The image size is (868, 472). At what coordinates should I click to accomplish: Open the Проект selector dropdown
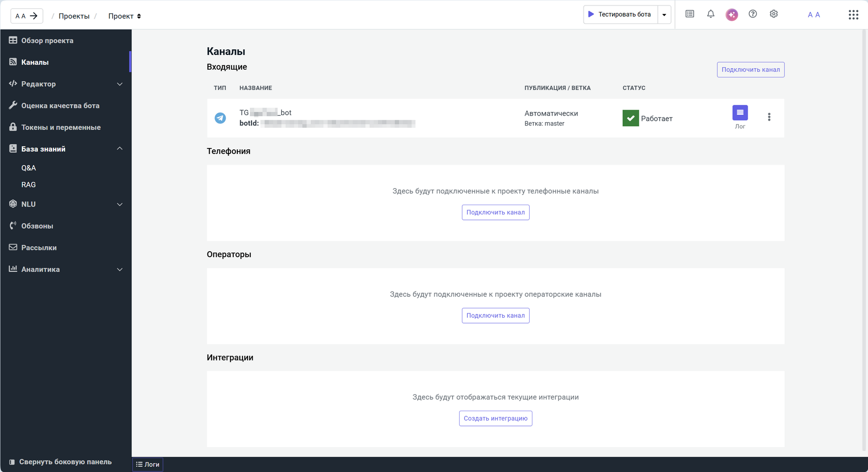pos(124,16)
